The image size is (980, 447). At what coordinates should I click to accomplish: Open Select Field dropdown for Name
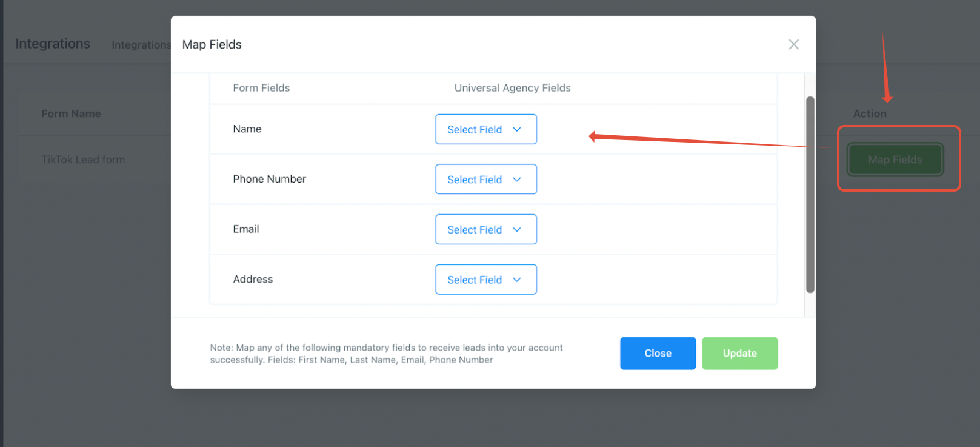pos(485,129)
